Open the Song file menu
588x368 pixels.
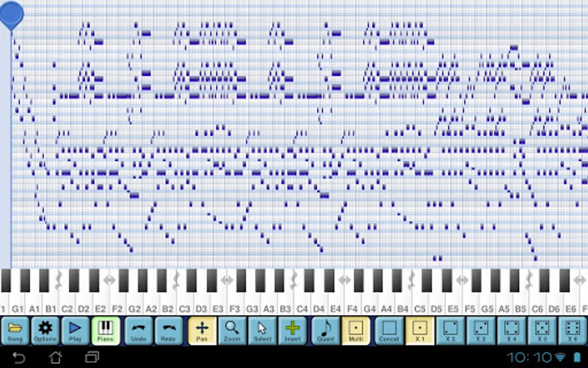pyautogui.click(x=15, y=330)
